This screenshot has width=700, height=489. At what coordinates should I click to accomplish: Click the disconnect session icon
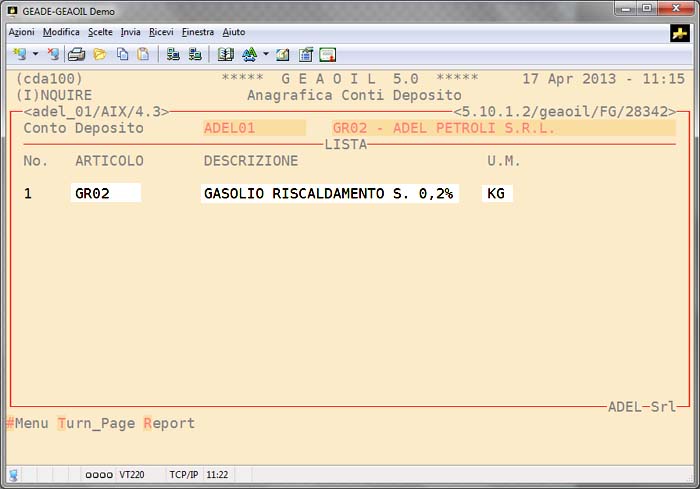(53, 54)
